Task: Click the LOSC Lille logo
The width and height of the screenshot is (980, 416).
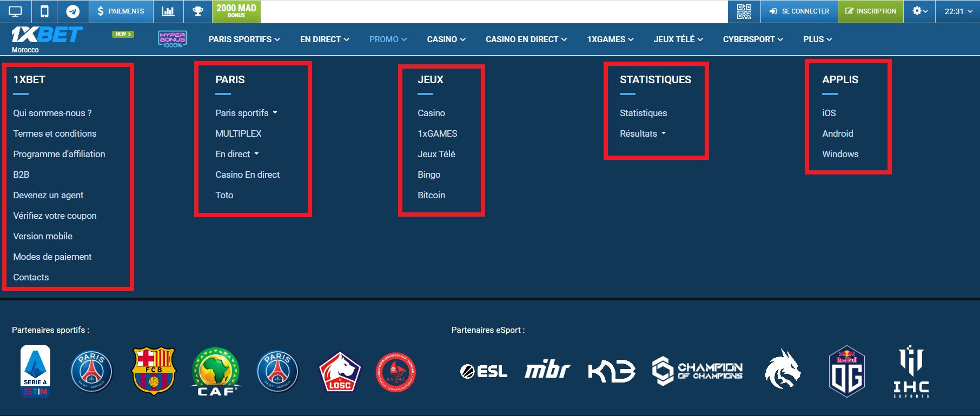Action: coord(340,372)
